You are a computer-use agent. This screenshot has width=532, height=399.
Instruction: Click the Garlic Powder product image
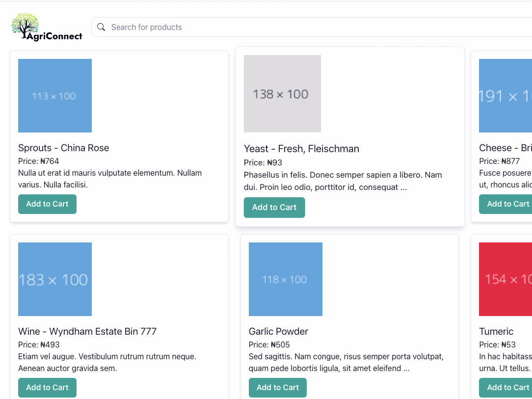point(285,279)
